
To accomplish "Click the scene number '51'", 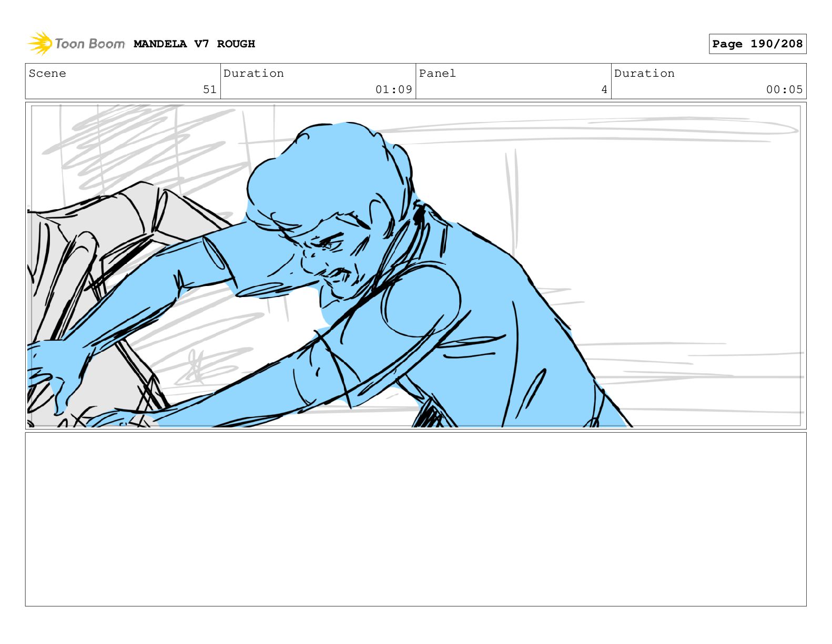I will (x=210, y=89).
